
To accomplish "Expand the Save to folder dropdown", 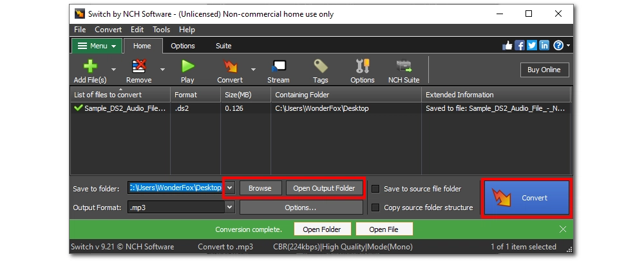I will click(x=230, y=188).
